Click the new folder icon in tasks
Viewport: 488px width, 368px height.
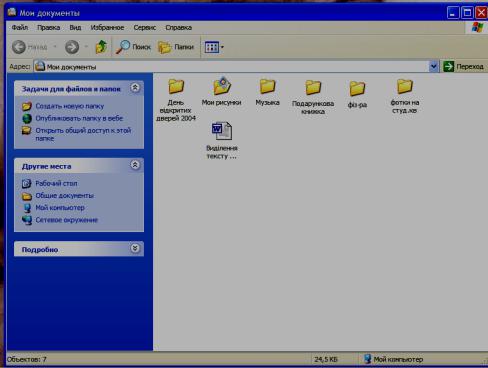27,106
